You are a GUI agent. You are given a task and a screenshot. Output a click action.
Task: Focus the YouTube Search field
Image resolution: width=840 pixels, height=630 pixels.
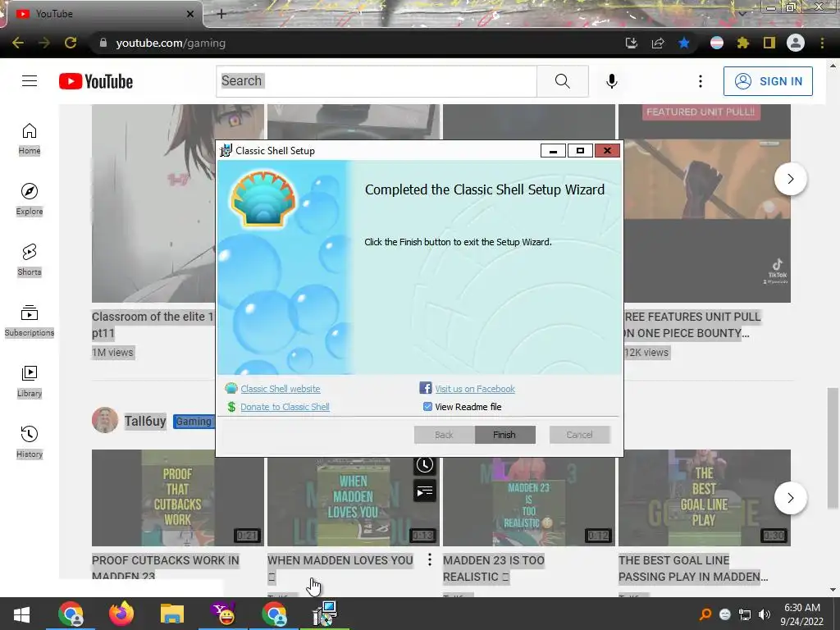[x=377, y=81]
